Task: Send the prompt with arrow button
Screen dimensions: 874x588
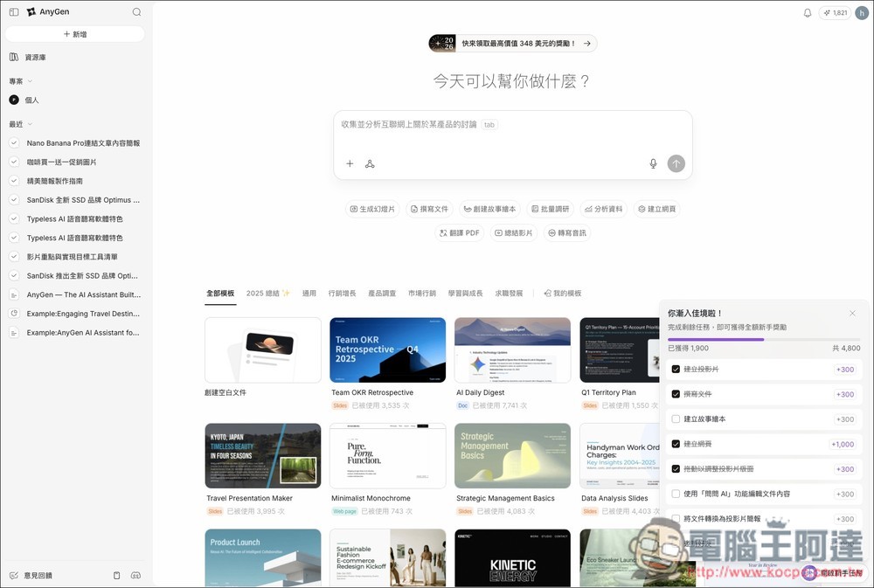Action: point(676,163)
